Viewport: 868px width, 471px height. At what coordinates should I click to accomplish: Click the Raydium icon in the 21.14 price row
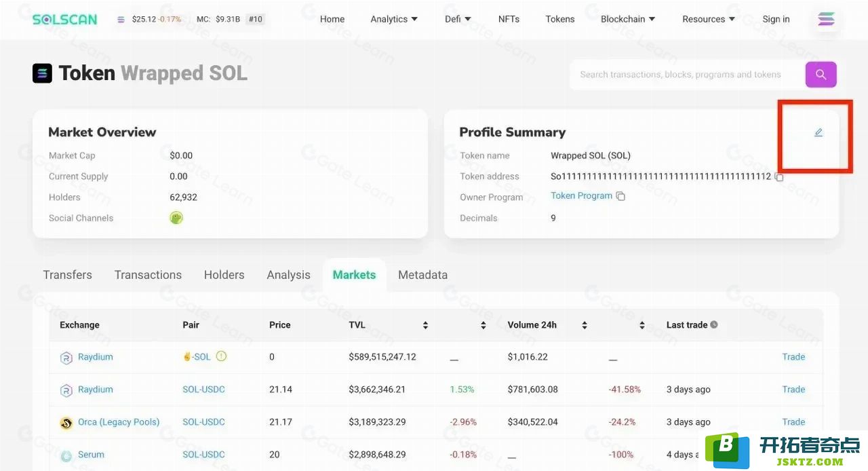tap(66, 390)
